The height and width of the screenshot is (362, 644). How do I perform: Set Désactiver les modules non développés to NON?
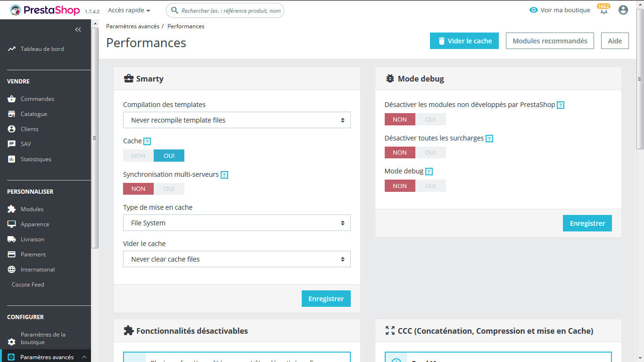pyautogui.click(x=400, y=119)
